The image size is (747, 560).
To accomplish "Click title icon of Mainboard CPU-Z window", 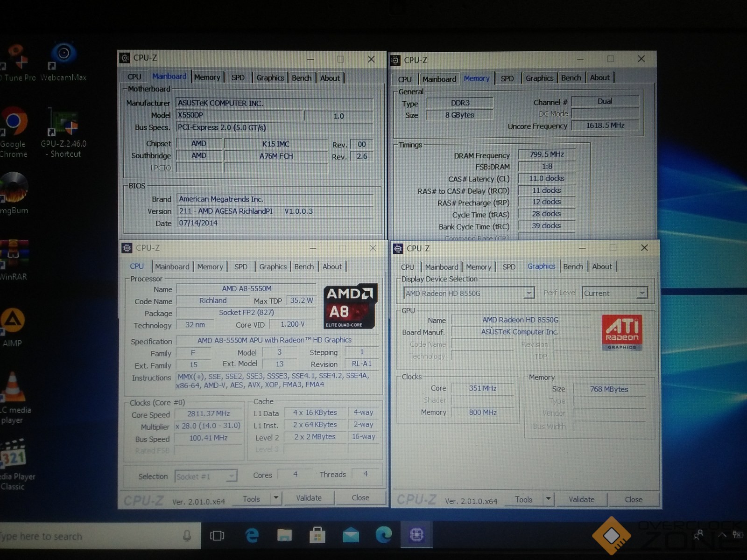I will coord(124,58).
